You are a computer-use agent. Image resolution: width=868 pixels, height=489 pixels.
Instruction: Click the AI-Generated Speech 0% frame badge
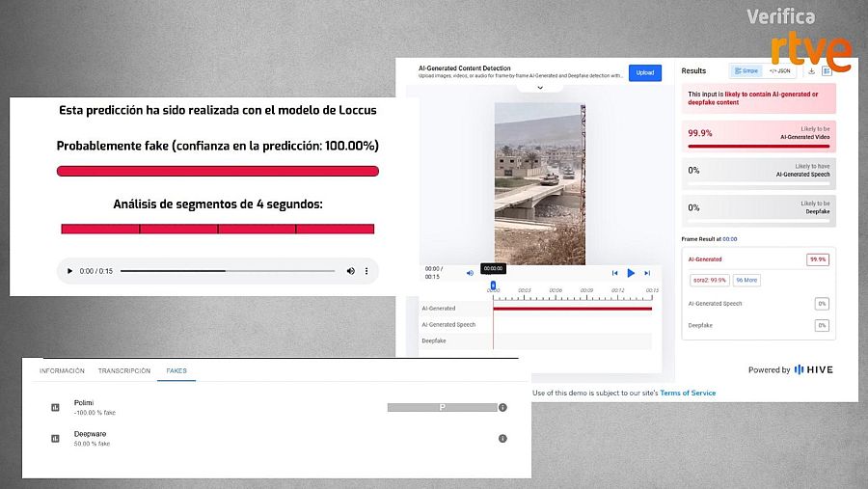(x=822, y=304)
